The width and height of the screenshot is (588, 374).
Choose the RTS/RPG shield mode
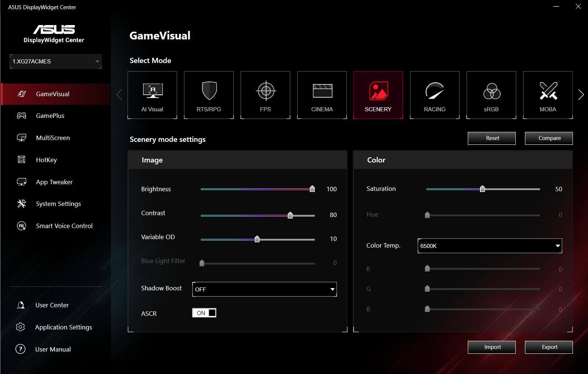[209, 95]
